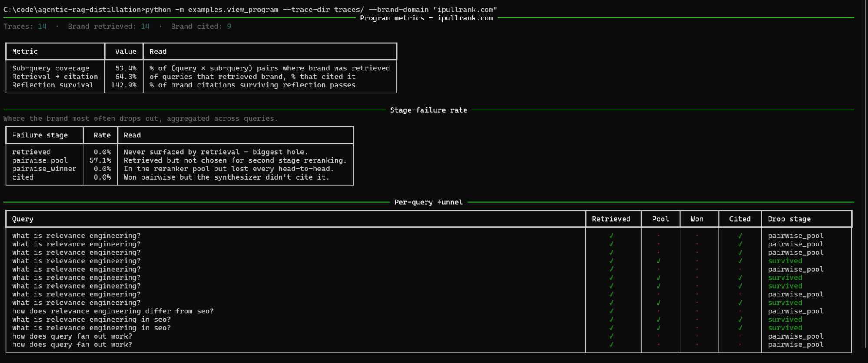The height and width of the screenshot is (363, 868).
Task: Select the "Stage-failure rate" section heading
Action: point(429,110)
